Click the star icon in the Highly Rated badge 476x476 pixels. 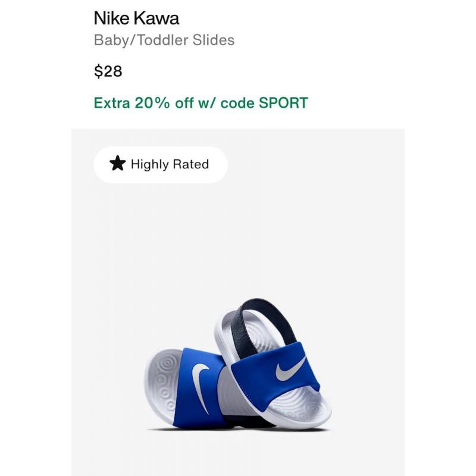pos(117,163)
